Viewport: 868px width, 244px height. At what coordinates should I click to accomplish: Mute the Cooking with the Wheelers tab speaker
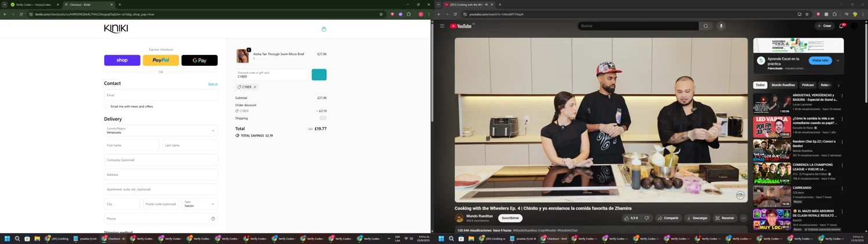pyautogui.click(x=487, y=5)
